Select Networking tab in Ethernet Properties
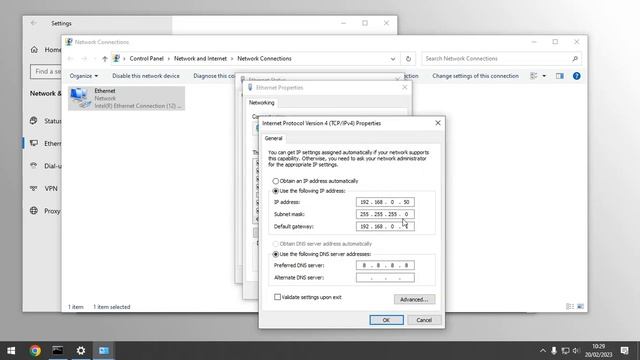 pos(262,103)
